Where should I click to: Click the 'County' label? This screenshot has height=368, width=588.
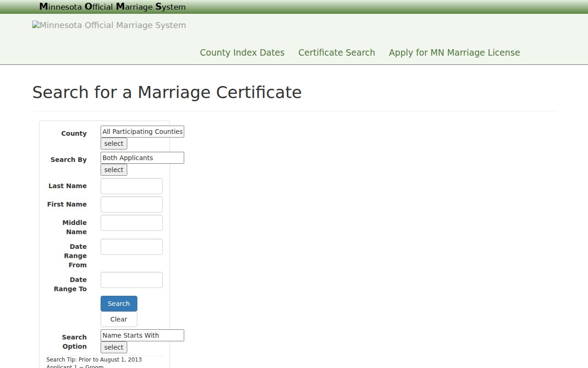pyautogui.click(x=74, y=133)
